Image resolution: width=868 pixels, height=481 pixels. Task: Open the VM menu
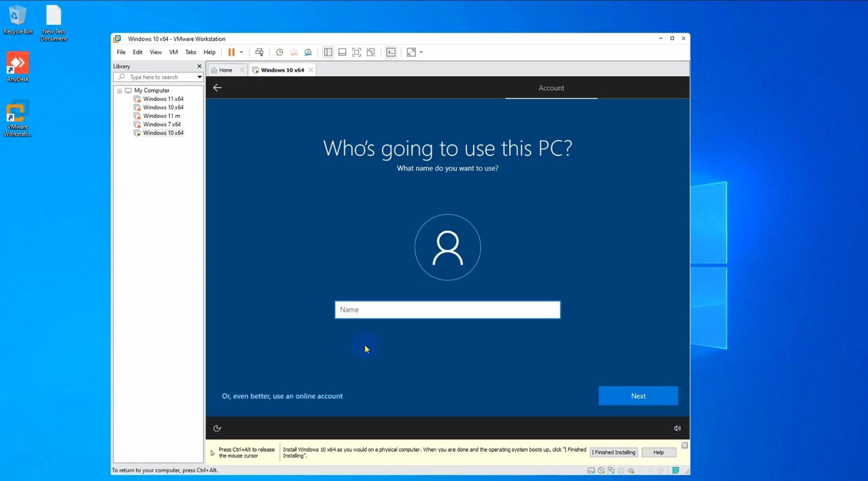tap(173, 52)
